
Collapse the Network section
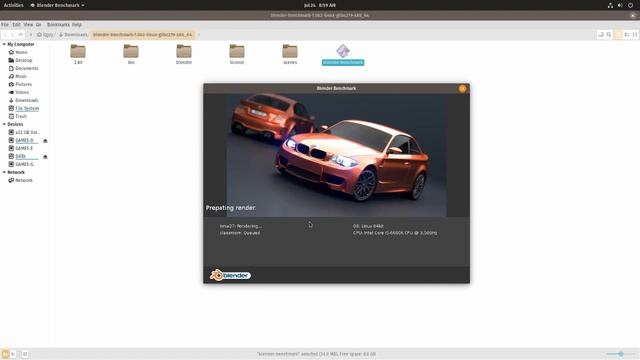[x=4, y=172]
